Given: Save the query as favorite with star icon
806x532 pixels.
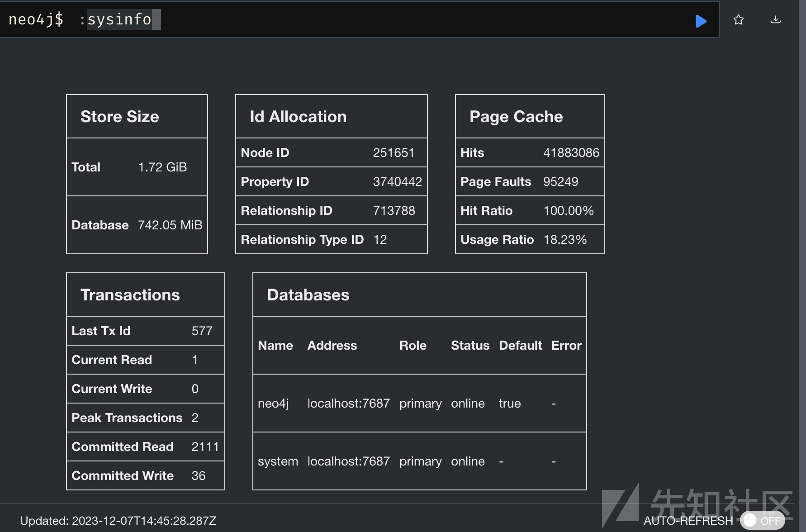Looking at the screenshot, I should (738, 20).
